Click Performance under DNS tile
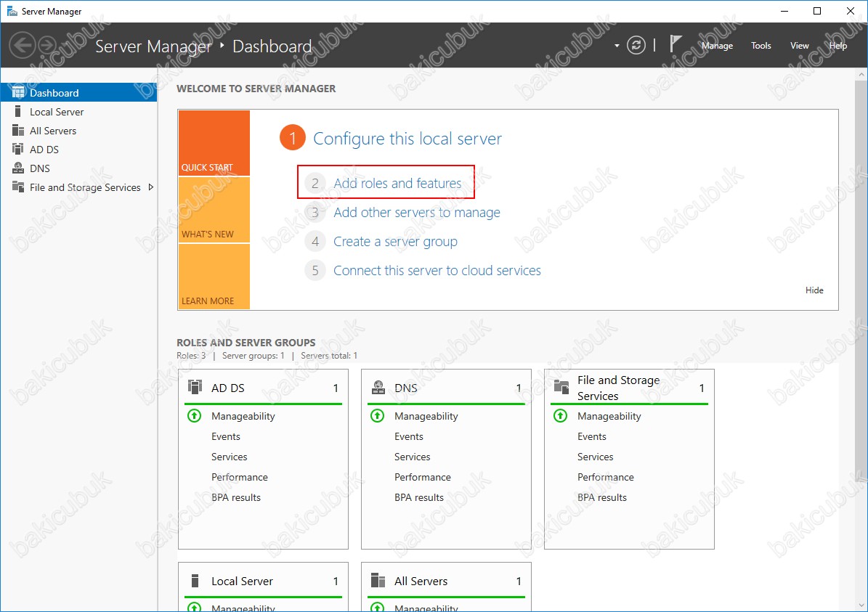 point(422,477)
